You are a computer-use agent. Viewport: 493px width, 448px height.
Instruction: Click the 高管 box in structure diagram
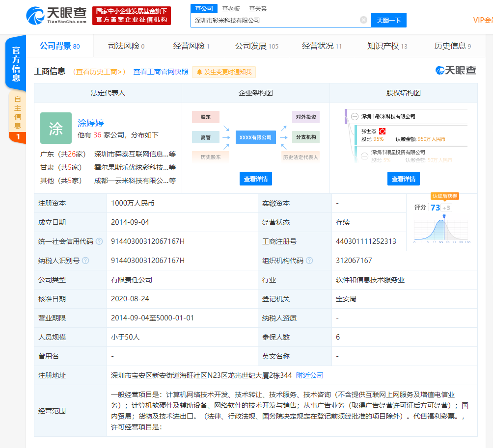[206, 137]
